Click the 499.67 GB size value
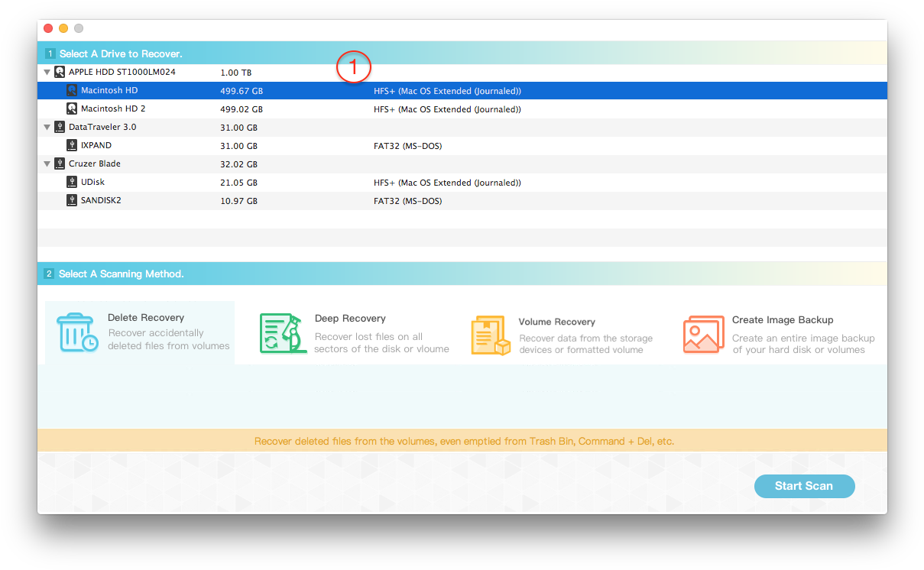 coord(242,91)
